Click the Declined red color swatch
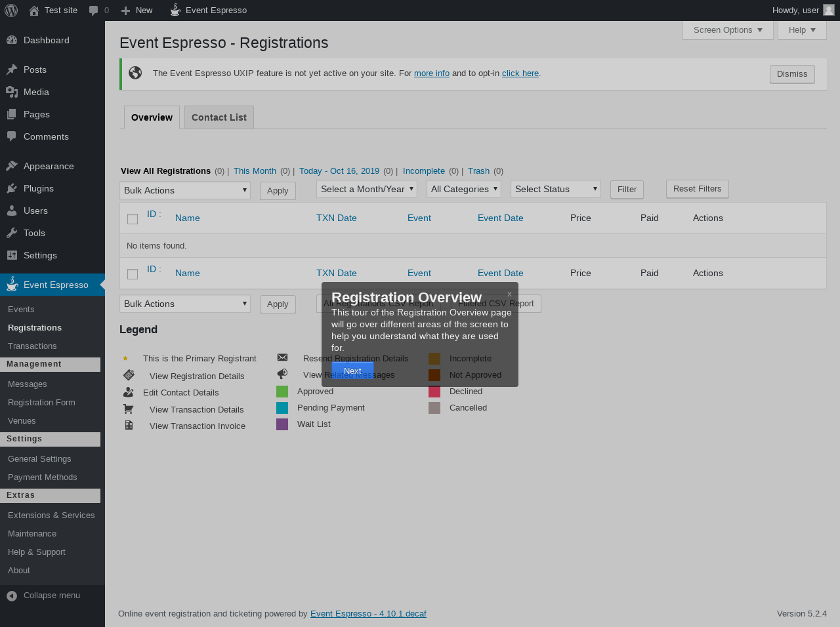840x627 pixels. tap(434, 392)
